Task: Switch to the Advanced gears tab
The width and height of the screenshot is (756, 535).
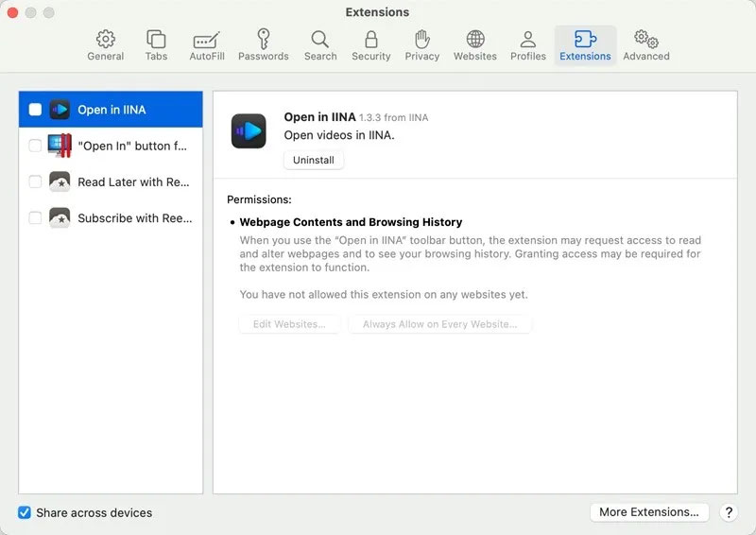Action: (x=646, y=45)
